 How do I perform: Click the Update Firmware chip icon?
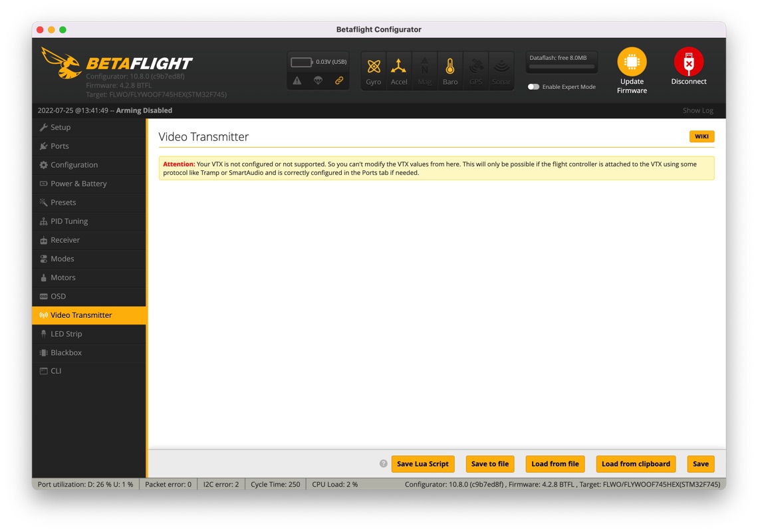[632, 62]
